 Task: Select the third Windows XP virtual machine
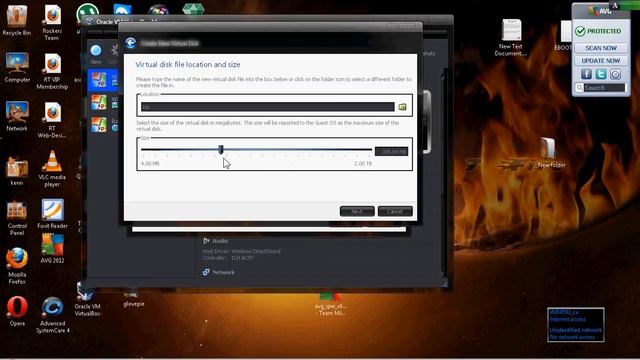click(x=103, y=124)
